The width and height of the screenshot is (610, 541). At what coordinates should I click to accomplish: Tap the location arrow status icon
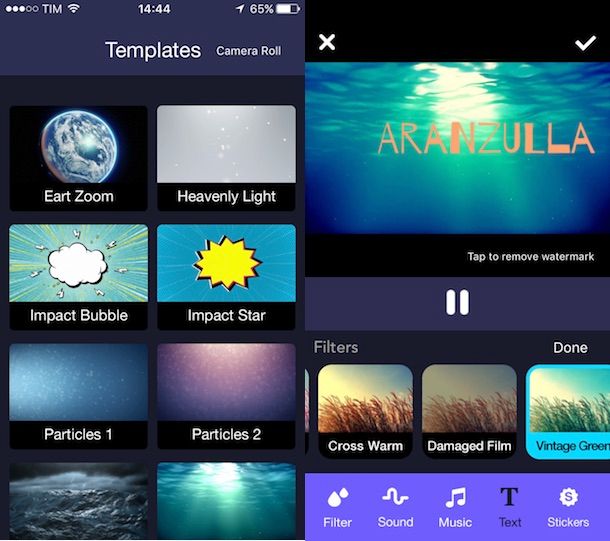point(240,9)
